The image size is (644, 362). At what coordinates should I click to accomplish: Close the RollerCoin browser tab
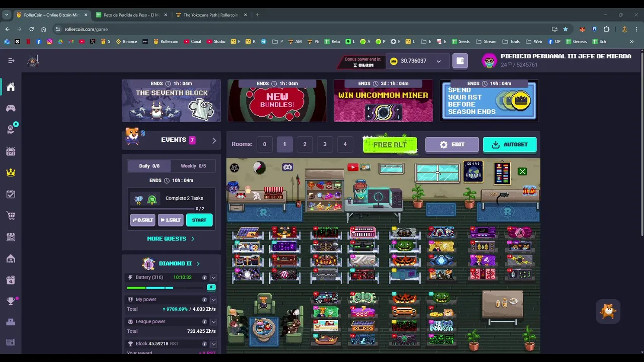pos(86,15)
